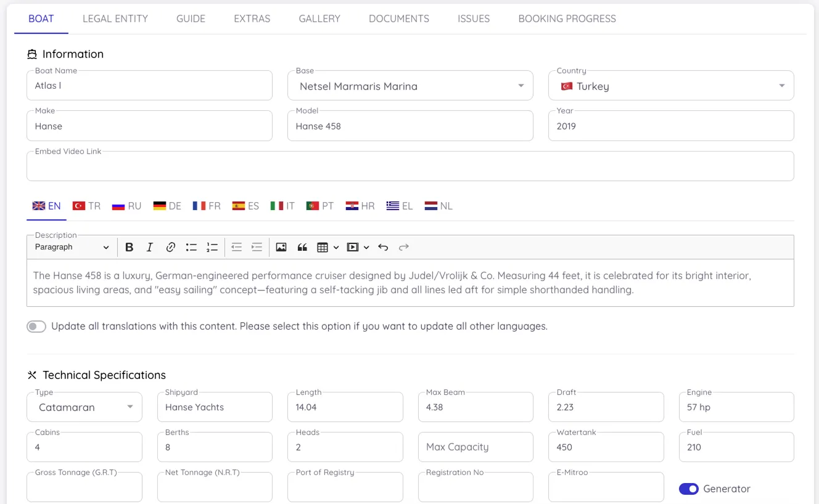Open the Base marina dropdown
Image resolution: width=819 pixels, height=504 pixels.
pyautogui.click(x=410, y=86)
